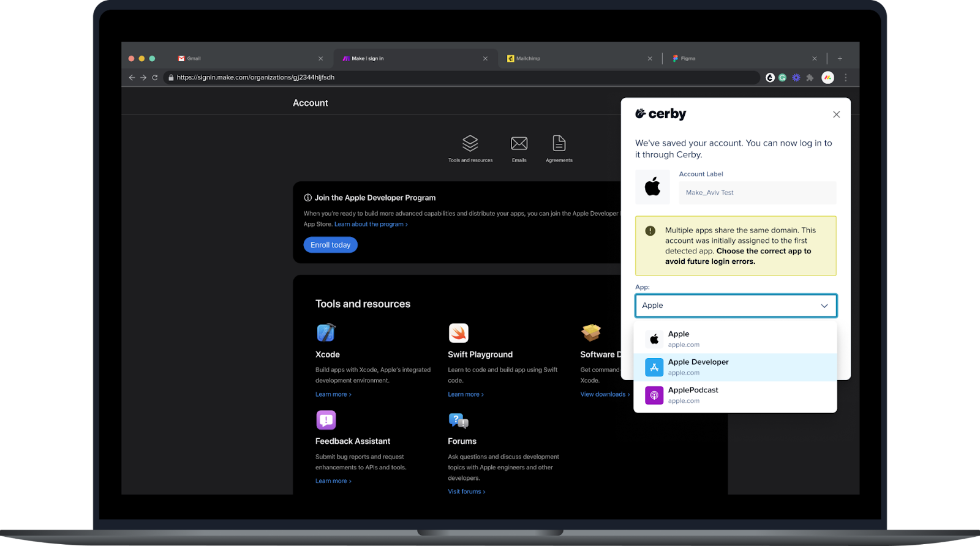Click the Software Downloads box icon

(x=591, y=333)
